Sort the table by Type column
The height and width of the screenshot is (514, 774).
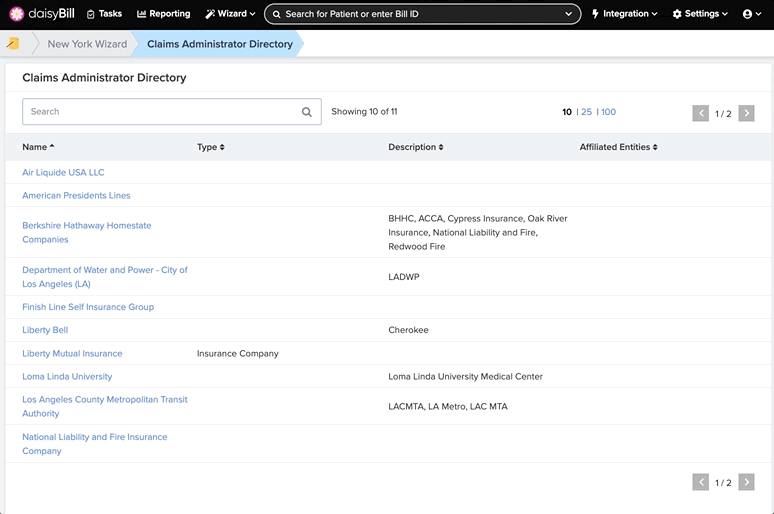pos(211,147)
